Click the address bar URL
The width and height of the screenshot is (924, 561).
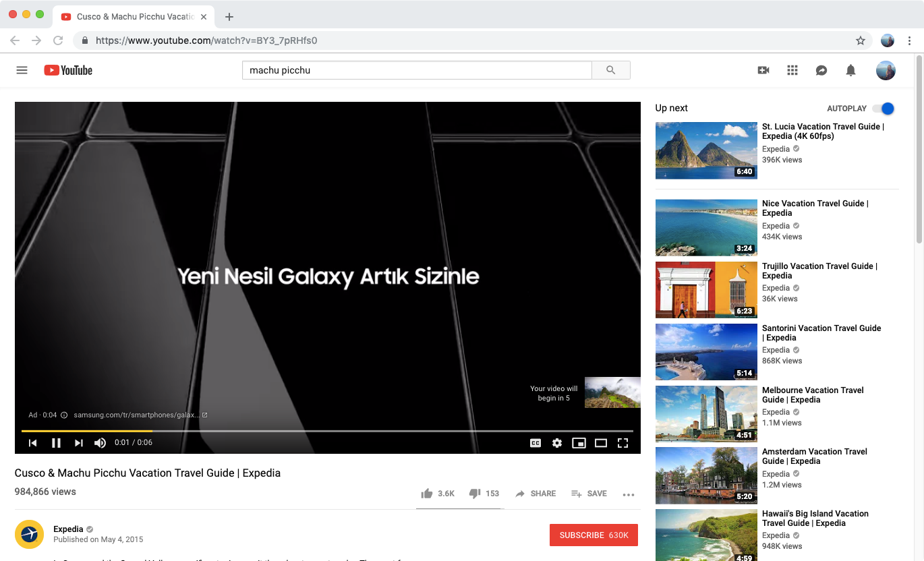tap(206, 40)
